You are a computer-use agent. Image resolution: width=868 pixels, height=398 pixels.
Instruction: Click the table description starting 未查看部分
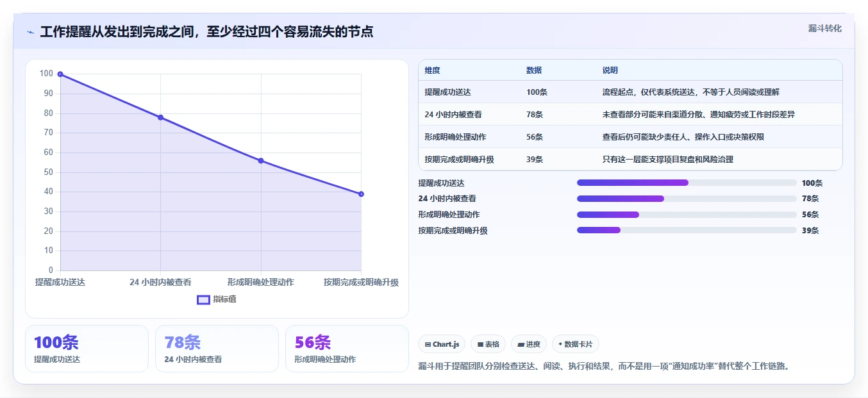[699, 115]
